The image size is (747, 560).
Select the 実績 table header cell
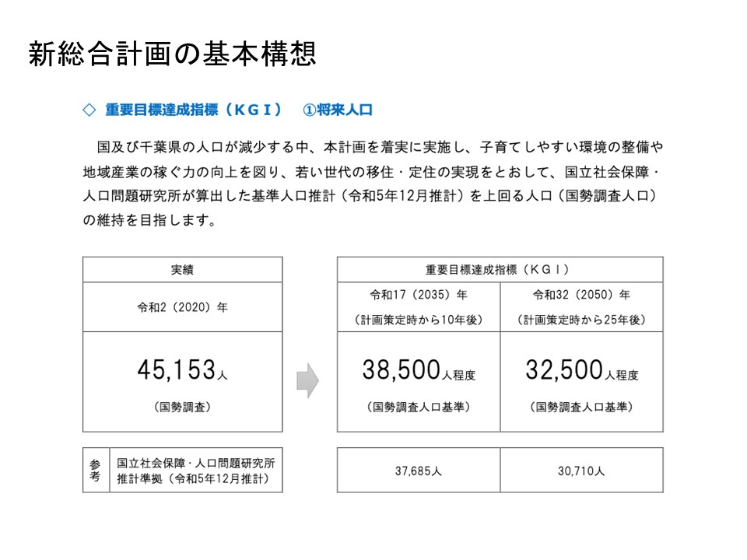(x=182, y=270)
